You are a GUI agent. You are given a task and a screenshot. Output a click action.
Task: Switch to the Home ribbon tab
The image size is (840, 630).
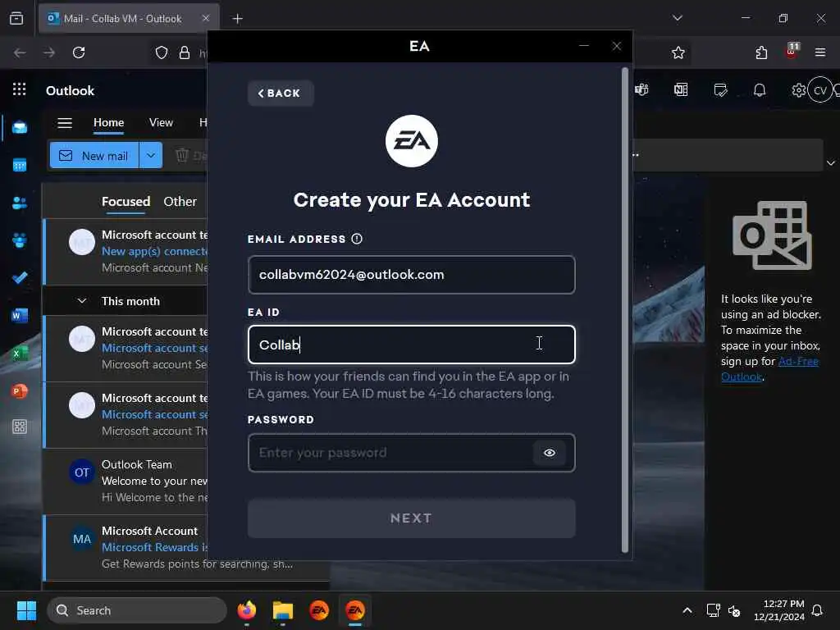click(109, 123)
